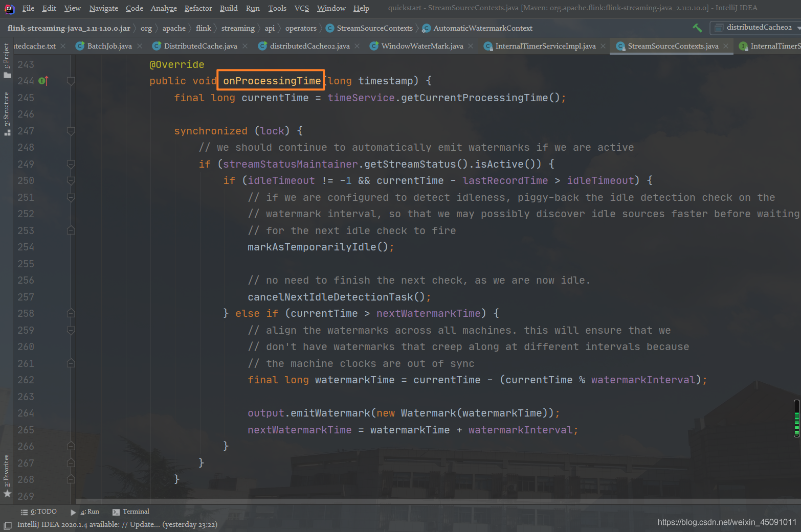Open the Favorites tool window

click(7, 476)
